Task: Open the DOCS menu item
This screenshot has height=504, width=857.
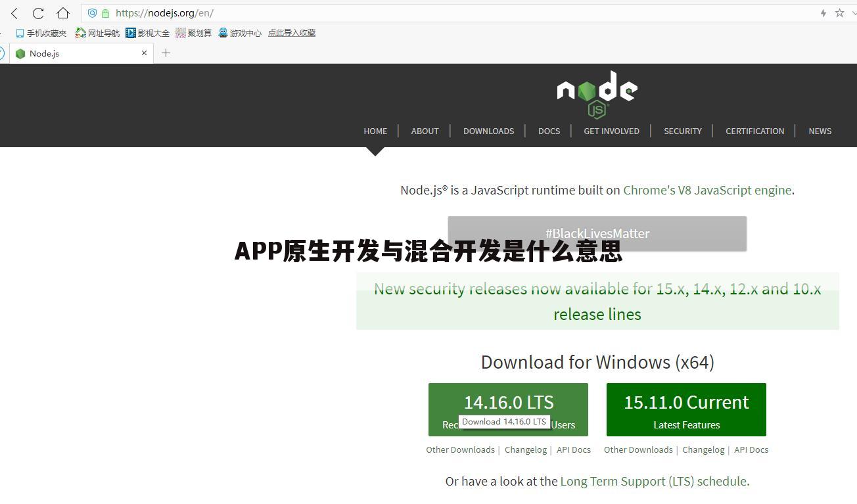Action: click(x=549, y=131)
